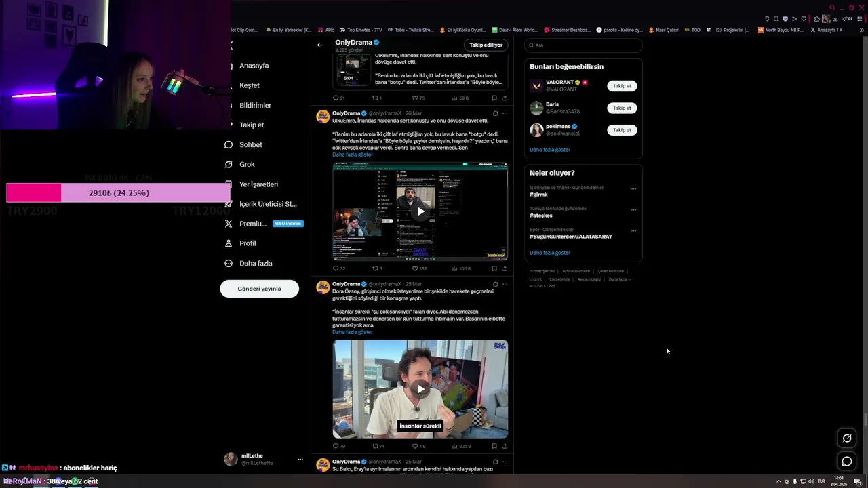Follow pokimane with Takip et

622,130
